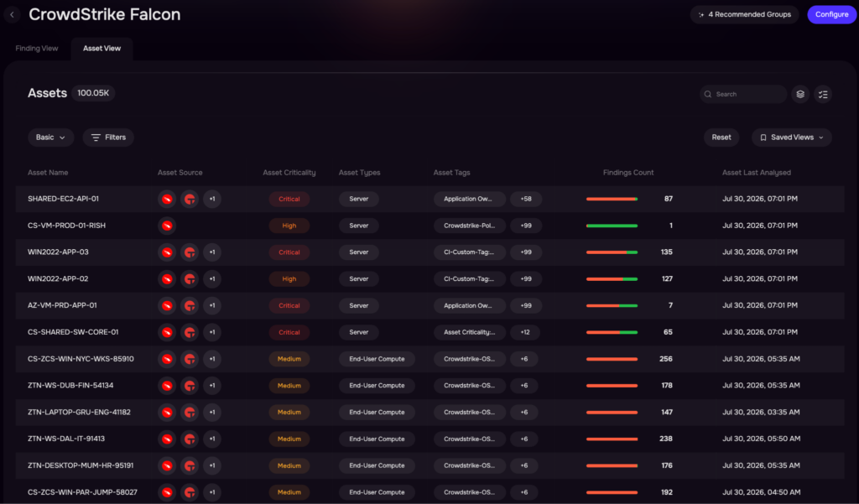
Task: Click the High badge for CS-VM-PROD-01-RISH
Action: [289, 225]
